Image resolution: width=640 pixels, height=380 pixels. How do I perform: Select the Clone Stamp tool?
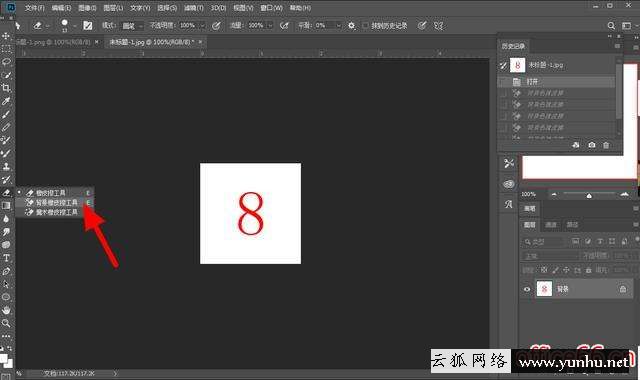coord(6,166)
